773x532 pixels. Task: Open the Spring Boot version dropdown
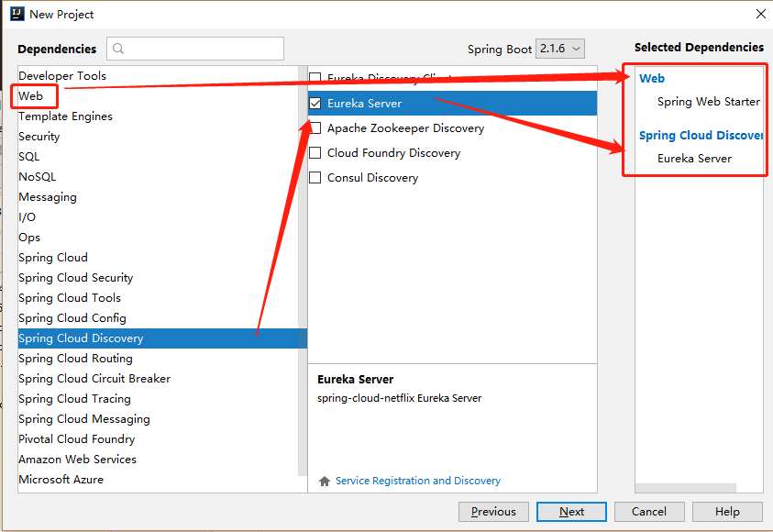click(x=560, y=49)
